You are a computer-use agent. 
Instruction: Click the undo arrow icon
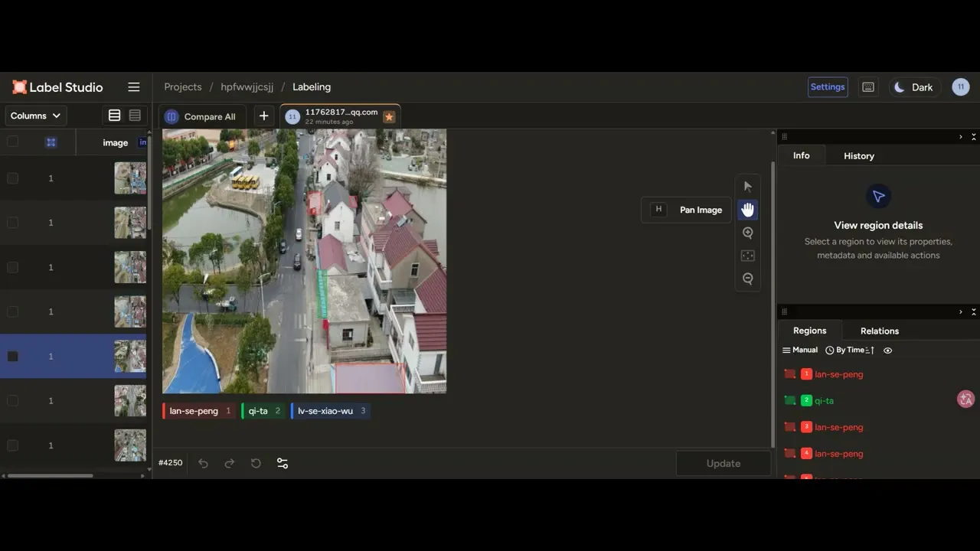(x=203, y=463)
